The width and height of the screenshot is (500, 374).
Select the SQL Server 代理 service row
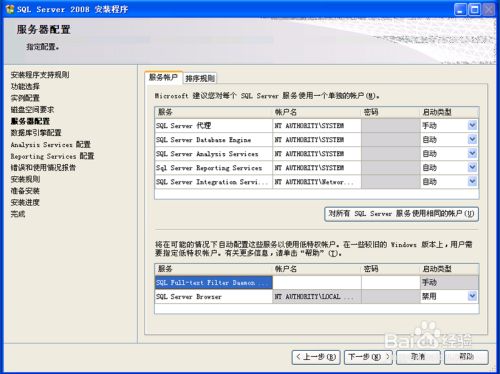[x=213, y=126]
